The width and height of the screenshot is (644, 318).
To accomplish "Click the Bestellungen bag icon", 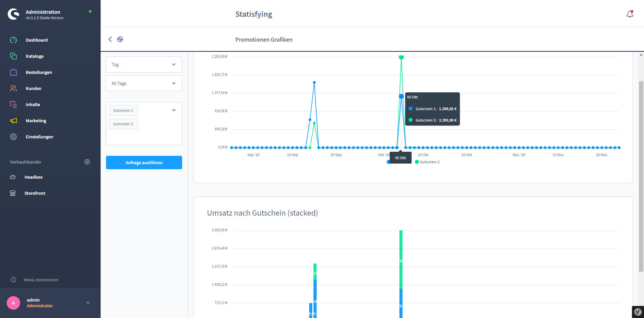I will coord(13,72).
